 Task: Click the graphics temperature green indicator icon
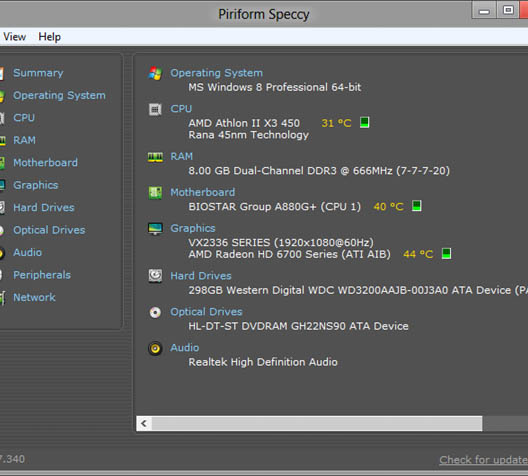pos(447,253)
